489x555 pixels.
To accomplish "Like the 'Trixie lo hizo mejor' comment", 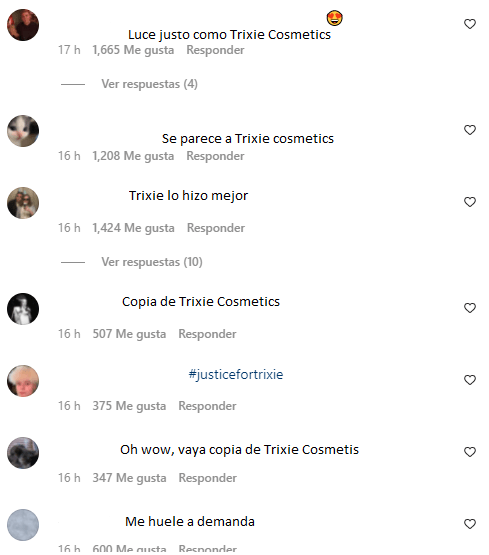I will pyautogui.click(x=470, y=202).
